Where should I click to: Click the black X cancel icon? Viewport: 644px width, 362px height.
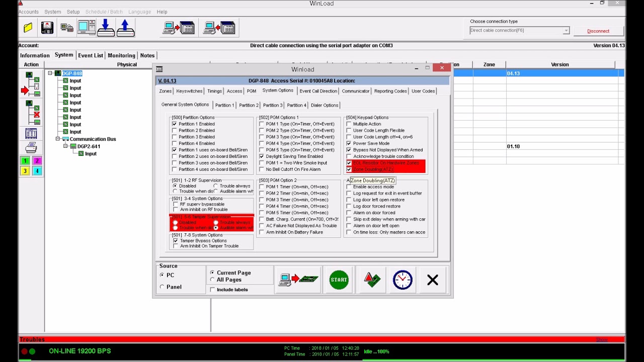433,280
